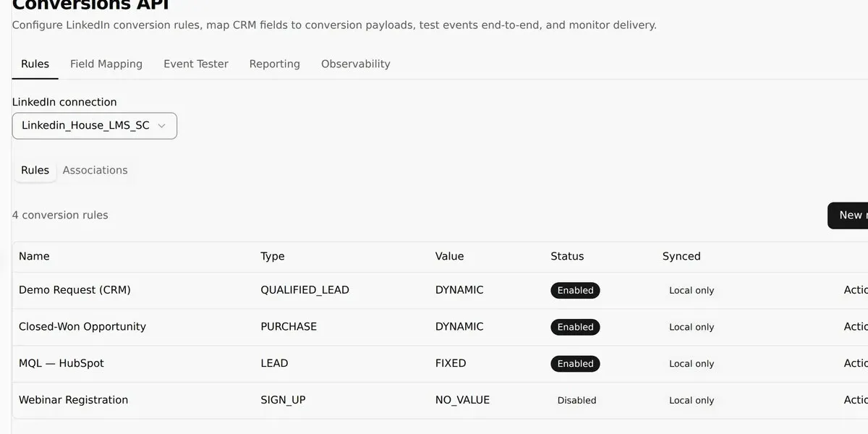This screenshot has width=868, height=434.
Task: Click Enabled badge for Closed-Won Opportunity
Action: pos(575,327)
